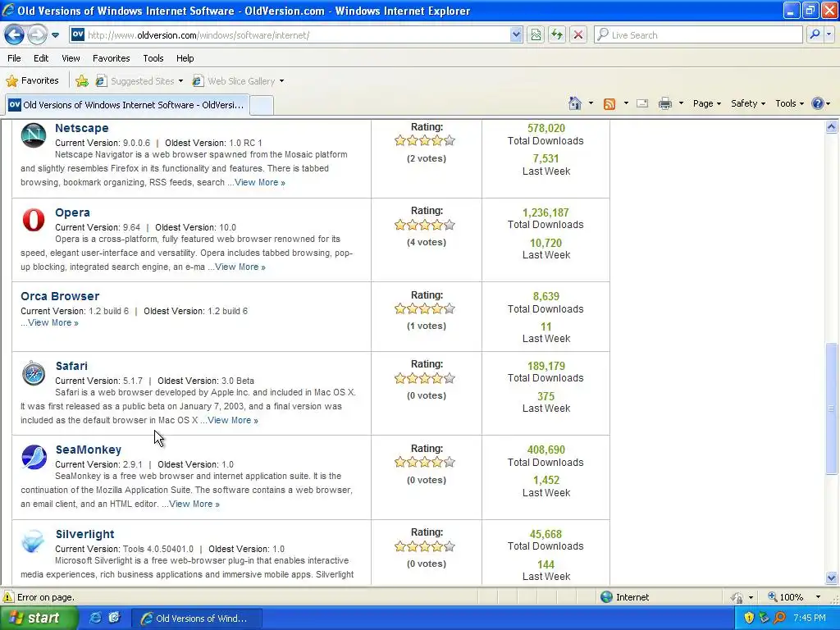840x630 pixels.
Task: Open the zoom level 100% dropdown
Action: [x=818, y=597]
